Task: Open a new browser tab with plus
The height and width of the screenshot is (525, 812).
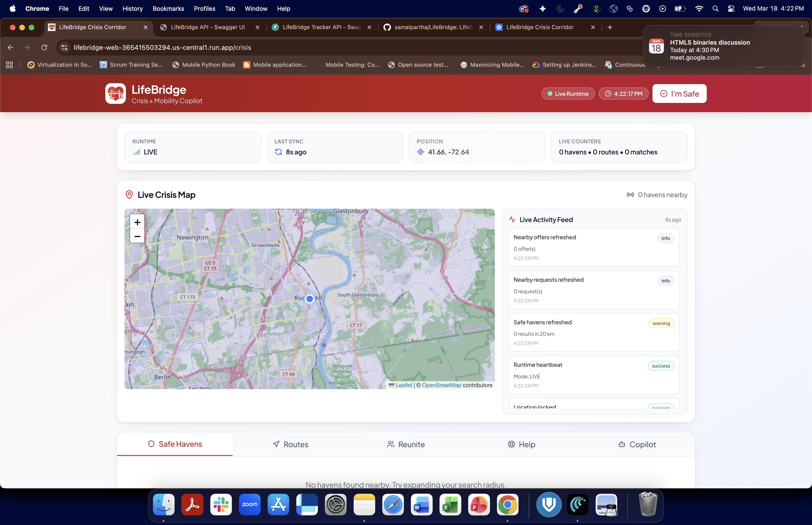Action: tap(610, 27)
